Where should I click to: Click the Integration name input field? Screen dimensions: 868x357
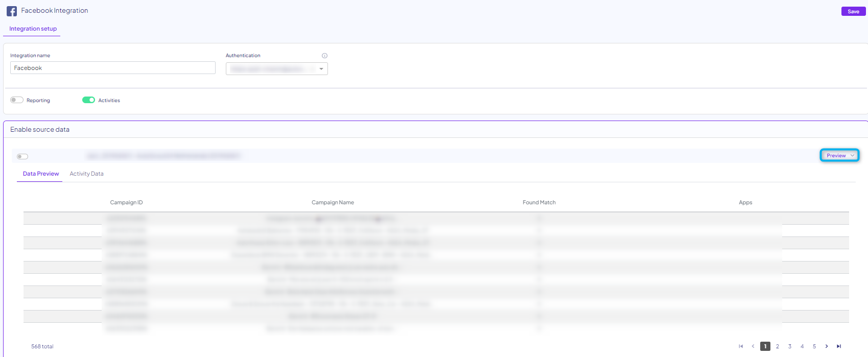point(112,68)
